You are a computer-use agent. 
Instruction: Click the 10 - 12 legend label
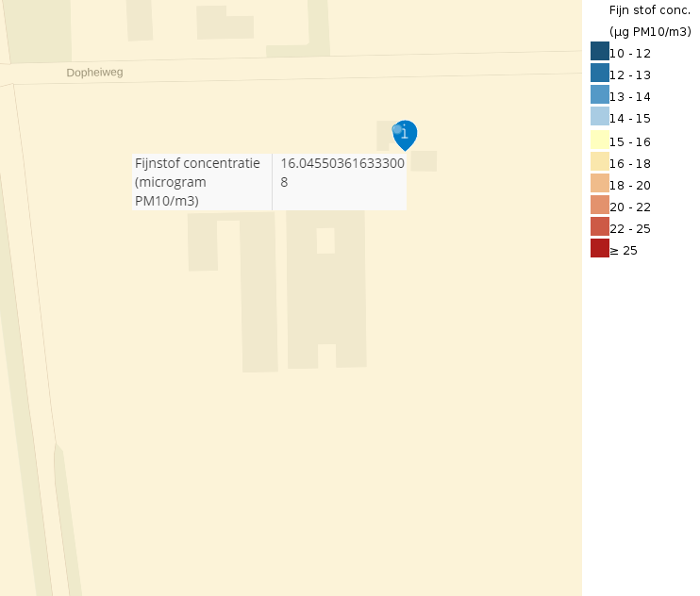click(630, 54)
